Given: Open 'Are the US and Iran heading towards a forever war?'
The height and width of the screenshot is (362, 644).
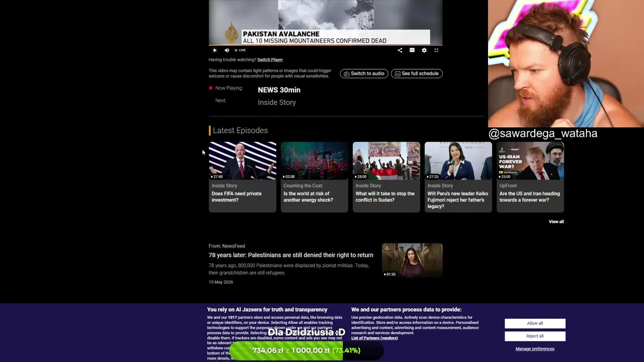Looking at the screenshot, I should point(529,197).
